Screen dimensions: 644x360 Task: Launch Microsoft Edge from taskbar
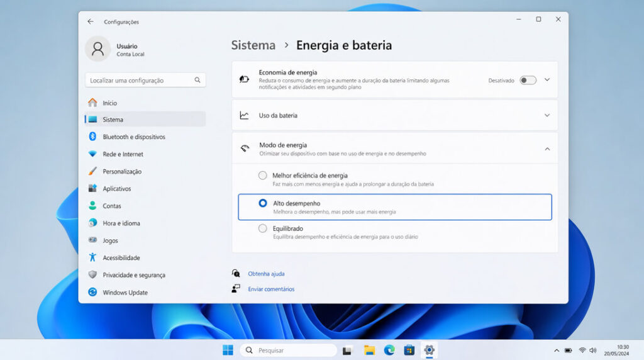click(389, 350)
